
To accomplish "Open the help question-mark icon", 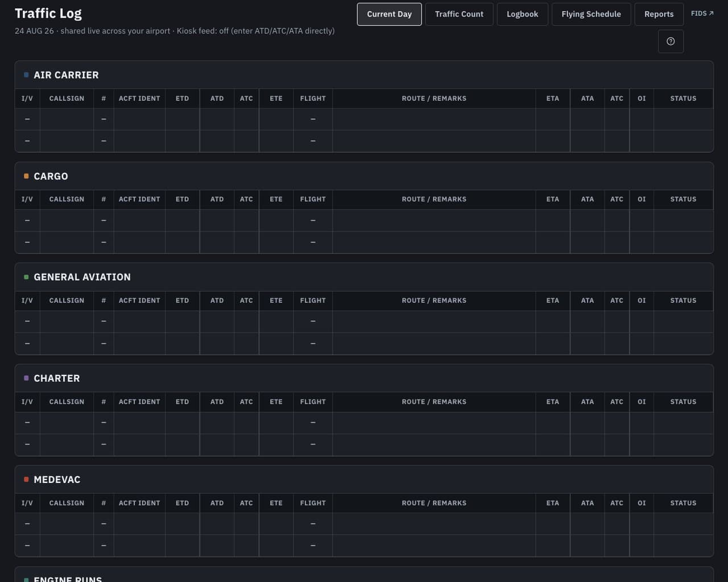I will (671, 41).
